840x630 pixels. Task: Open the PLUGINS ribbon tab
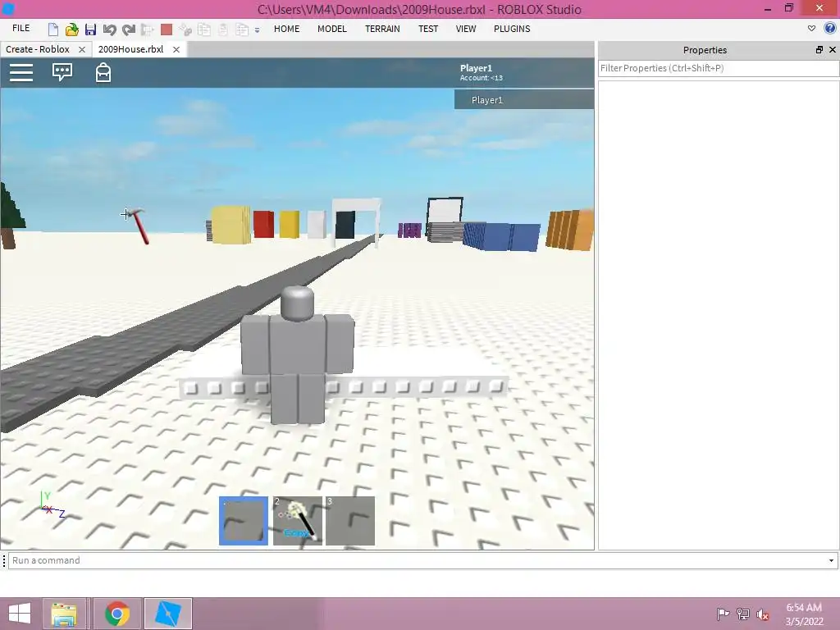tap(512, 29)
